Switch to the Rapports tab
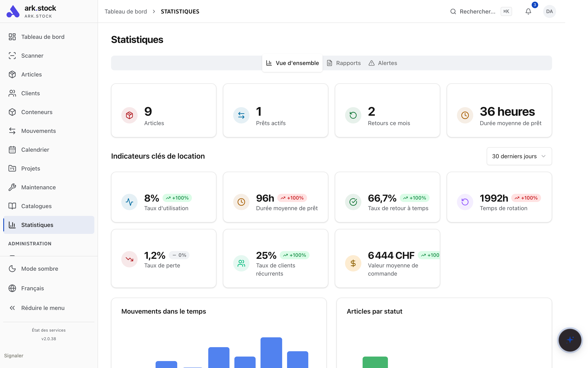 (344, 63)
